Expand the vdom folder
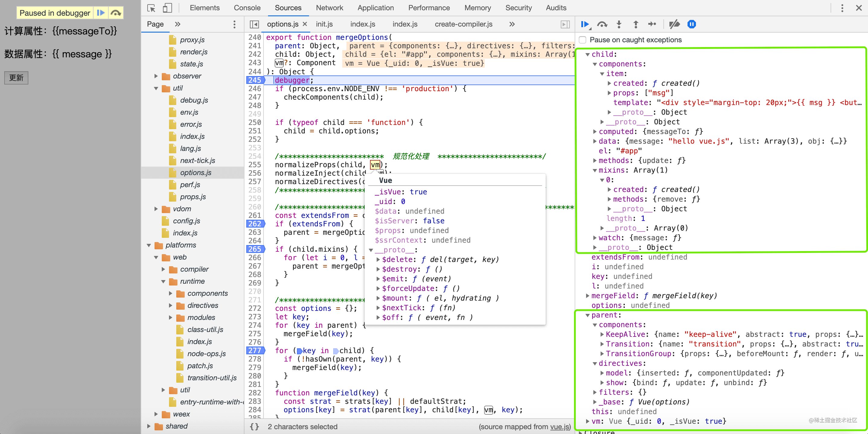868x434 pixels. (156, 209)
